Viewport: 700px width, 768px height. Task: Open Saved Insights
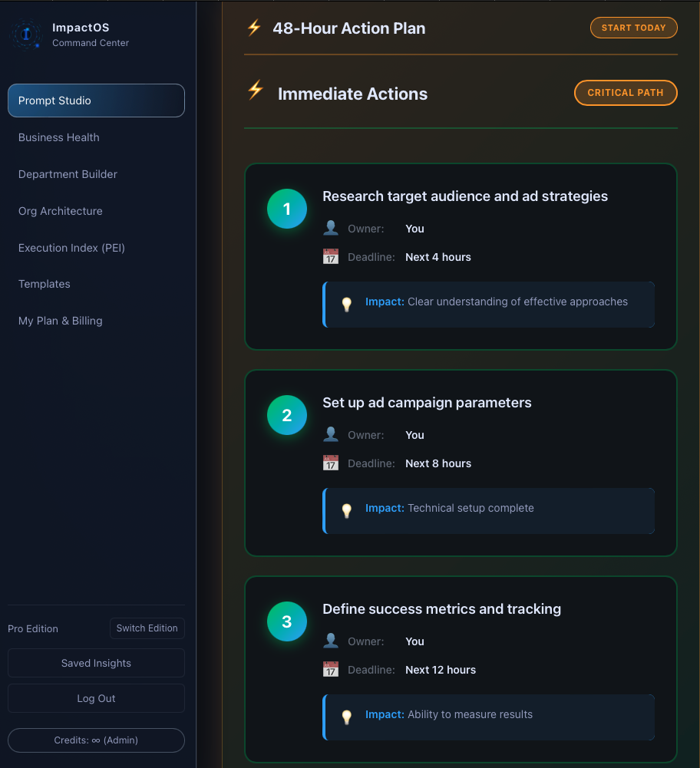(x=96, y=662)
